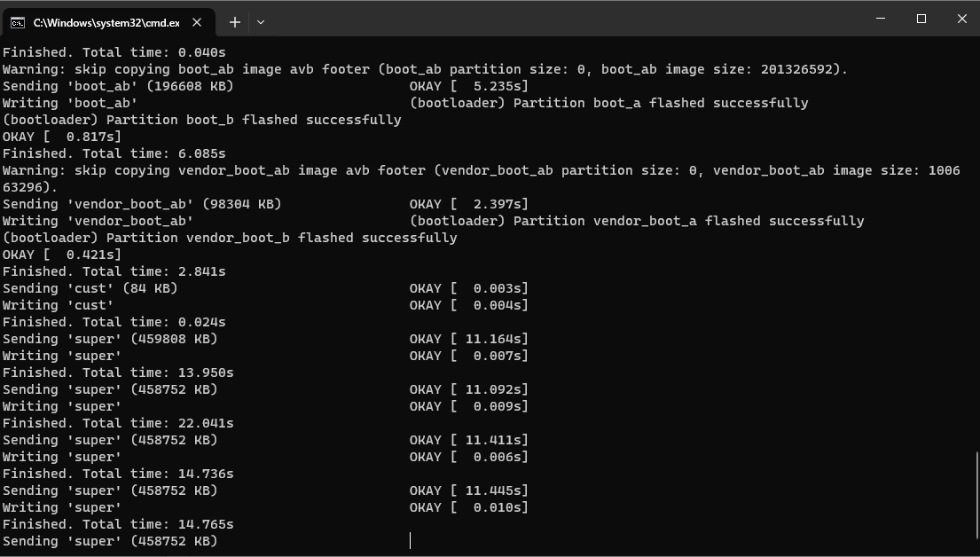980x557 pixels.
Task: Click the cmd icon in the tab
Action: [18, 22]
